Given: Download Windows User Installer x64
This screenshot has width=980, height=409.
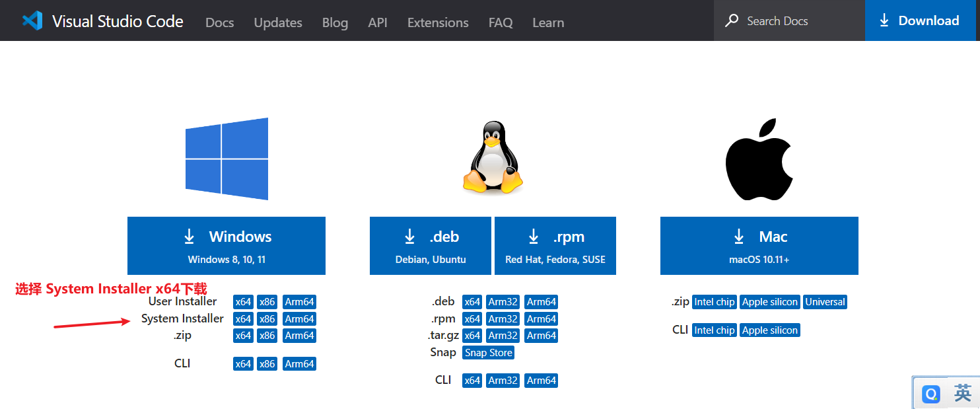Looking at the screenshot, I should coord(243,302).
